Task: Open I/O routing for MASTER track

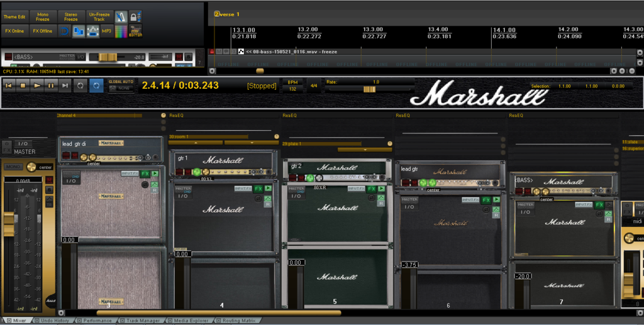Action: pos(23,143)
